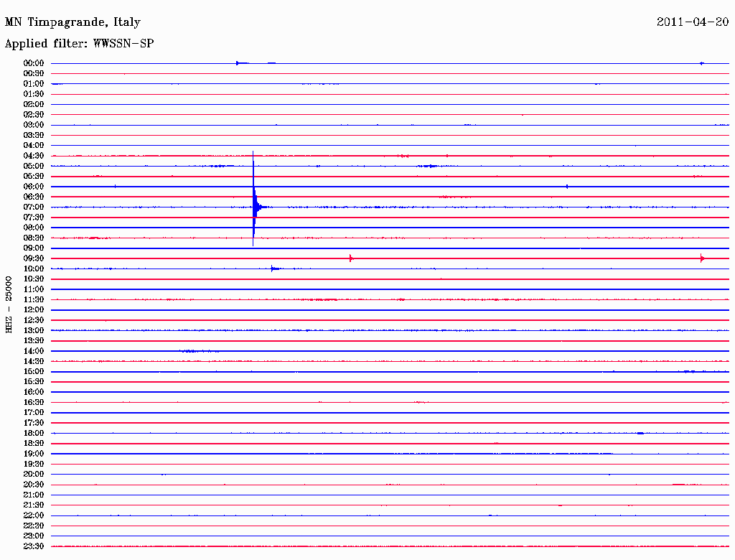Screen dimensions: 735x560
Task: Select the 10:00 time label
Action: [34, 269]
